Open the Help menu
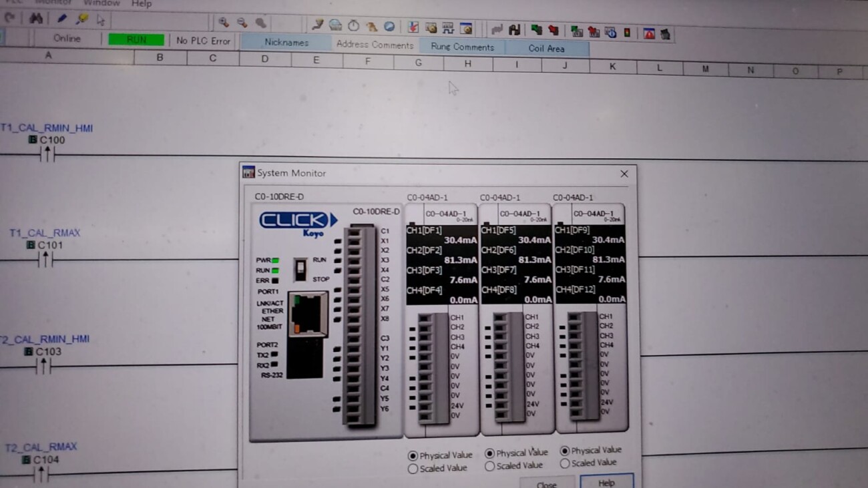Image resolution: width=868 pixels, height=488 pixels. (141, 3)
